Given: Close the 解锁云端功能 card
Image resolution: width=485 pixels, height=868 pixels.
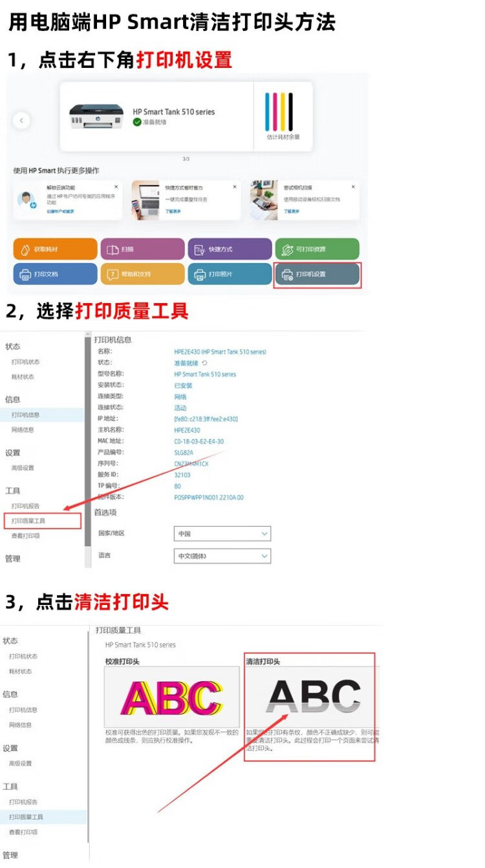Looking at the screenshot, I should coord(116,187).
